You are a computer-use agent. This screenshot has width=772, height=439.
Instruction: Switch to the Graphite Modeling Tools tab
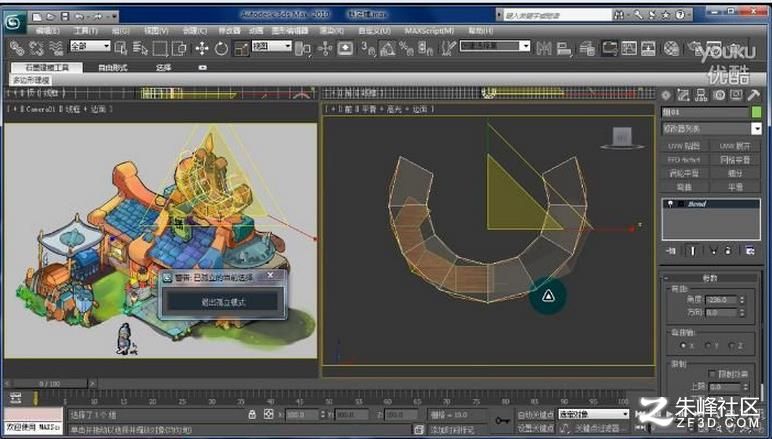tap(47, 67)
